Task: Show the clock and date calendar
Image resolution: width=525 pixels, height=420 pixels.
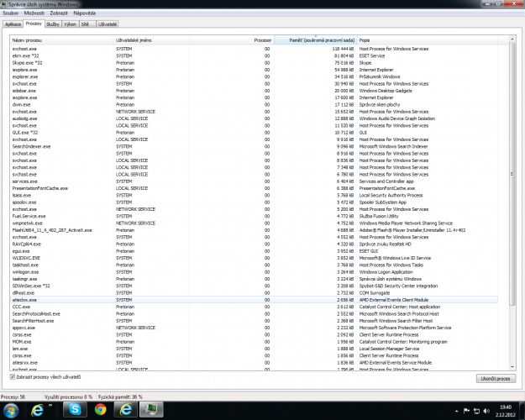Action: point(506,411)
